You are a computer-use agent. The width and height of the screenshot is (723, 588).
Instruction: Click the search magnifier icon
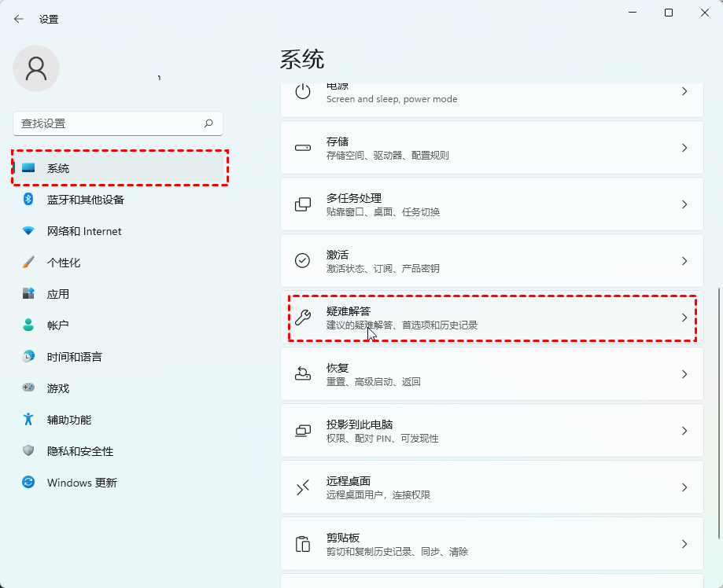point(208,123)
